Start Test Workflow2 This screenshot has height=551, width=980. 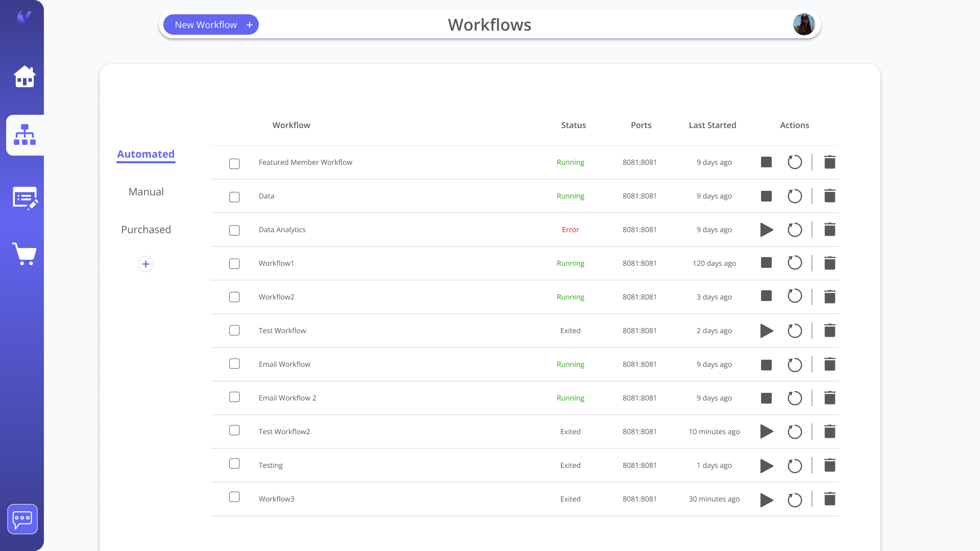pos(767,432)
